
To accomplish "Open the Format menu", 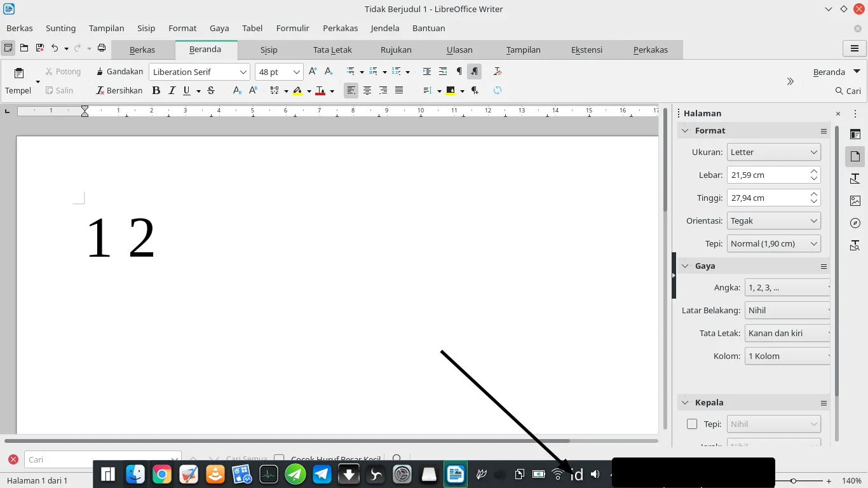I will (x=182, y=28).
